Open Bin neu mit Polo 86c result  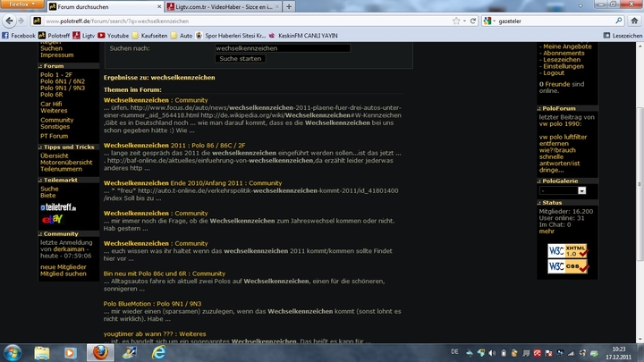(165, 274)
